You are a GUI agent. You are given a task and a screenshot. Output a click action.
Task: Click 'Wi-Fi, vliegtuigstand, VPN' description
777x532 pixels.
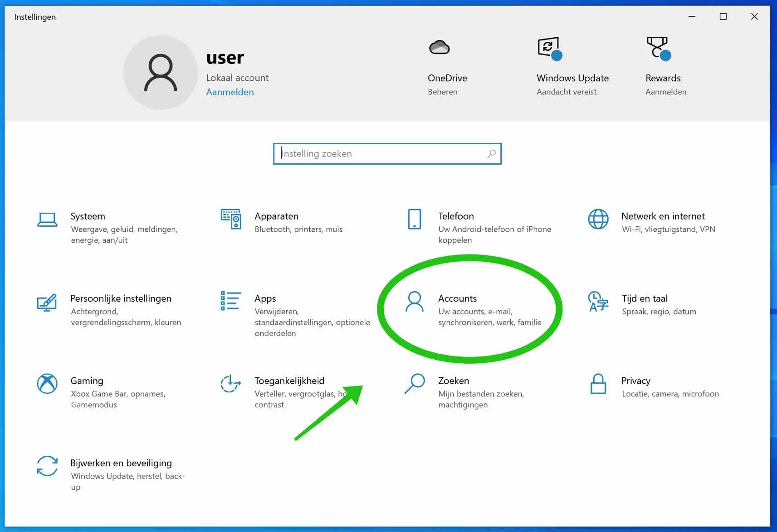[668, 229]
